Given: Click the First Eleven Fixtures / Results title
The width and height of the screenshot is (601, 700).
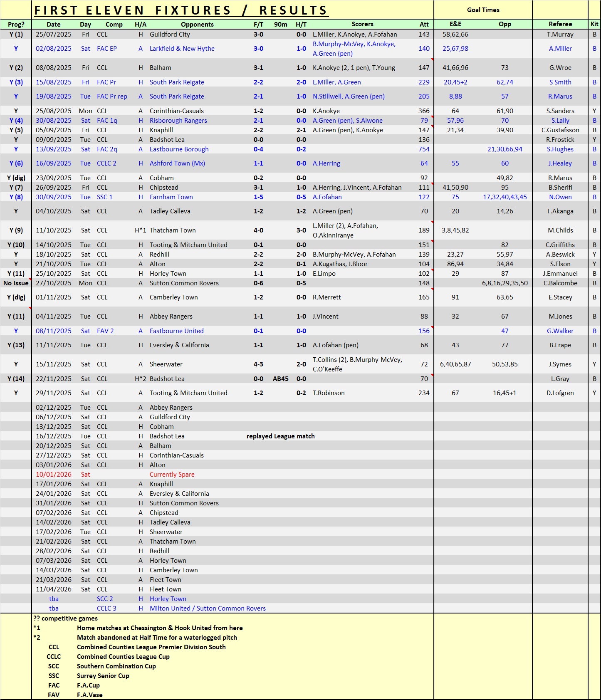Looking at the screenshot, I should coord(181,10).
